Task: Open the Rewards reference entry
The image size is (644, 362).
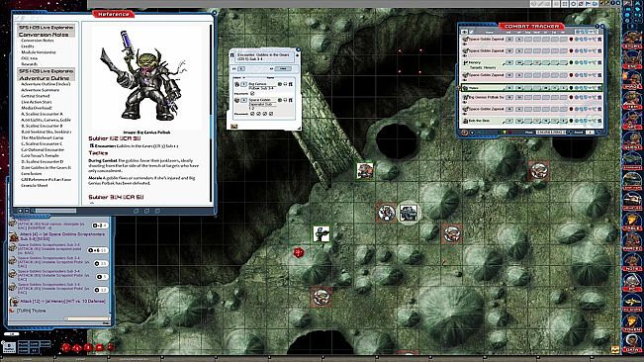Action: (29, 64)
